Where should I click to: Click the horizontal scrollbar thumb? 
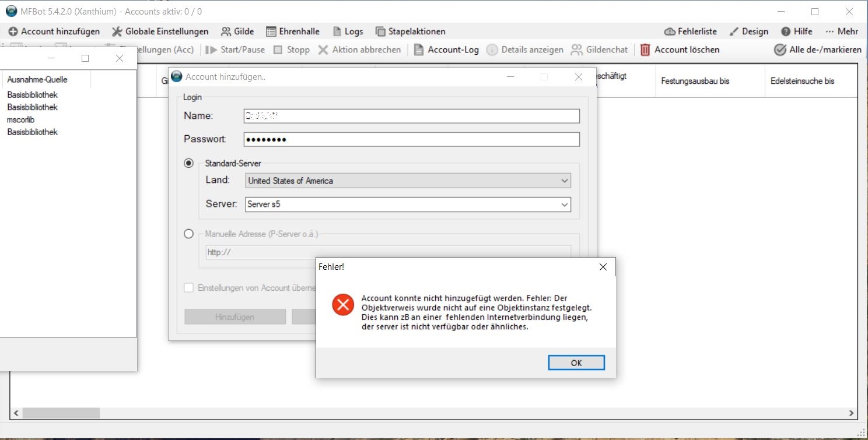click(61, 413)
